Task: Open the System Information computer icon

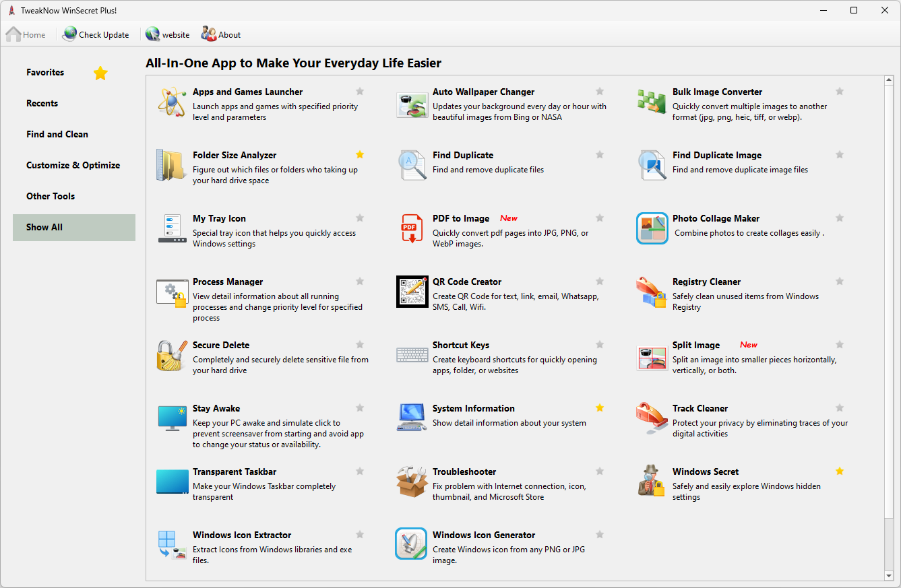Action: [x=412, y=418]
